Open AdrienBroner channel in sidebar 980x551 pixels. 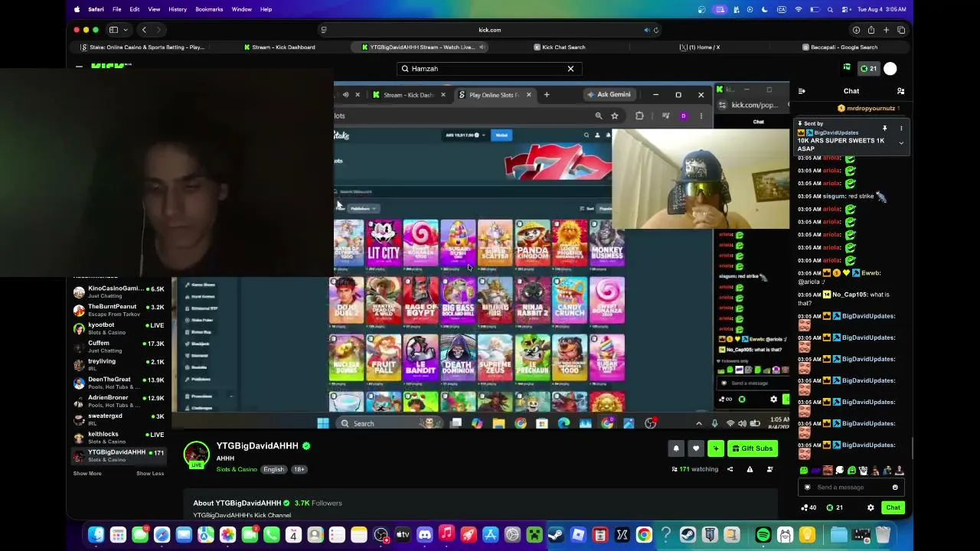pyautogui.click(x=119, y=401)
